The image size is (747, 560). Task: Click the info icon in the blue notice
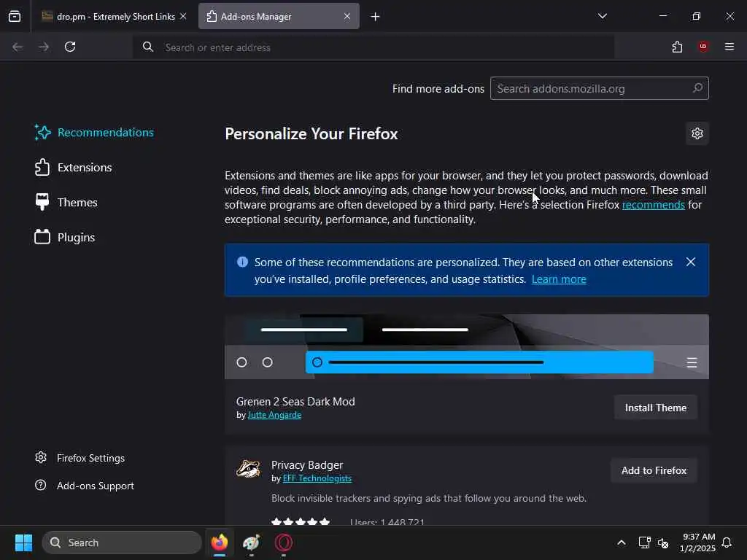pos(242,262)
